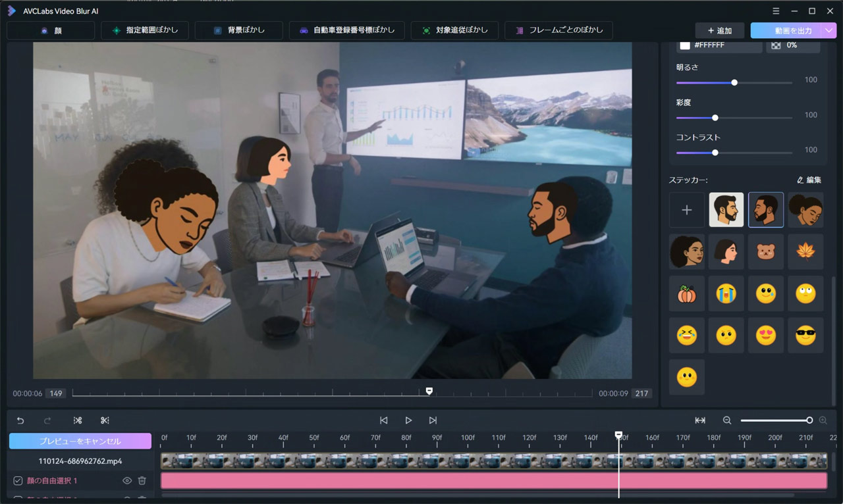Click the undo arrow icon
Viewport: 843px width, 504px height.
pos(20,420)
